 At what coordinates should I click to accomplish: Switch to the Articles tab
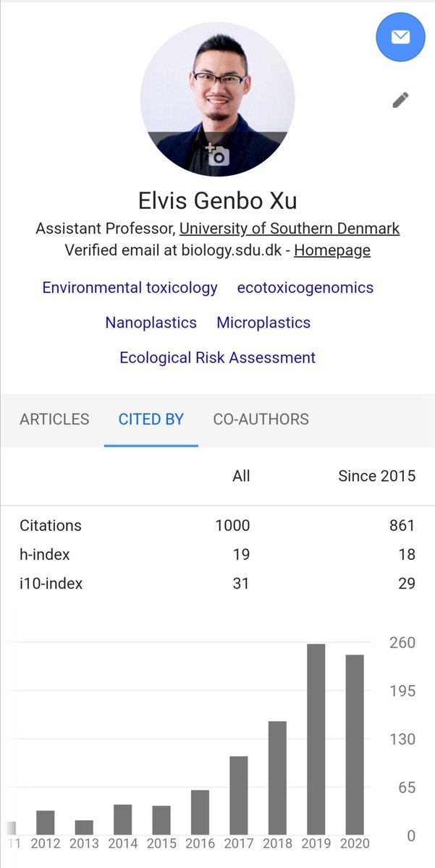(54, 419)
